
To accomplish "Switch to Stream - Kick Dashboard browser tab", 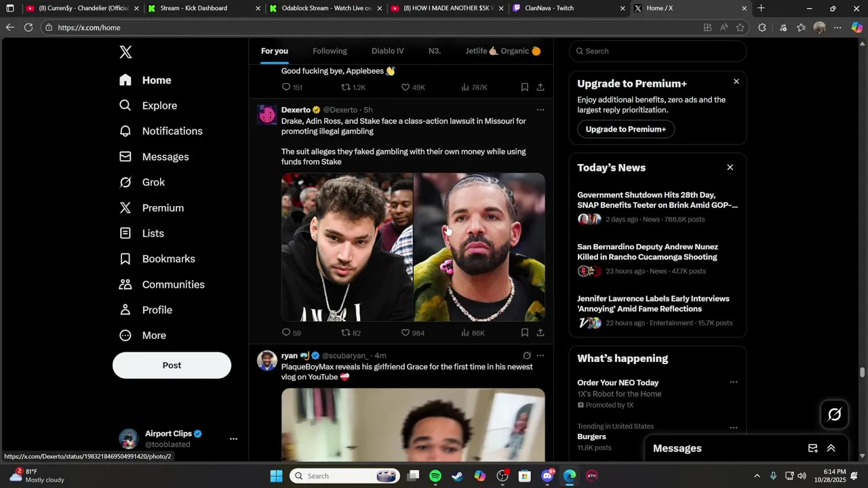I will (202, 8).
